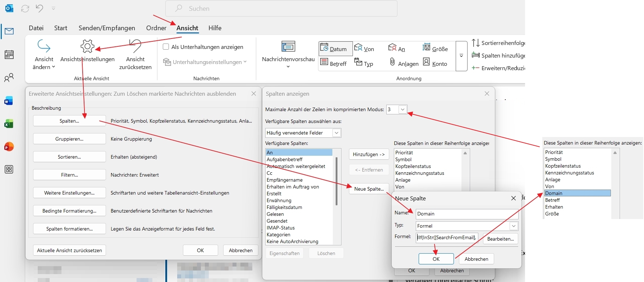Click the Gruppieren... button
The width and height of the screenshot is (644, 282).
pos(69,139)
